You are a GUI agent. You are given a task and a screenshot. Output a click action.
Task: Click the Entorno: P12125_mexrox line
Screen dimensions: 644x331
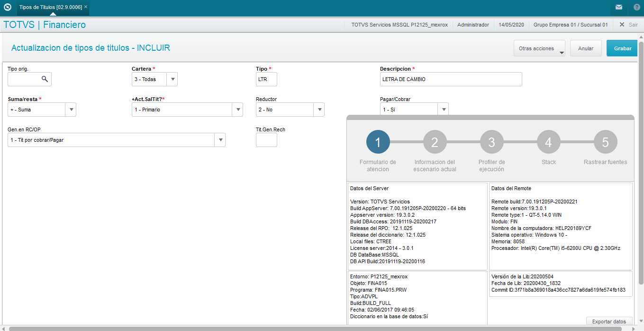(379, 276)
